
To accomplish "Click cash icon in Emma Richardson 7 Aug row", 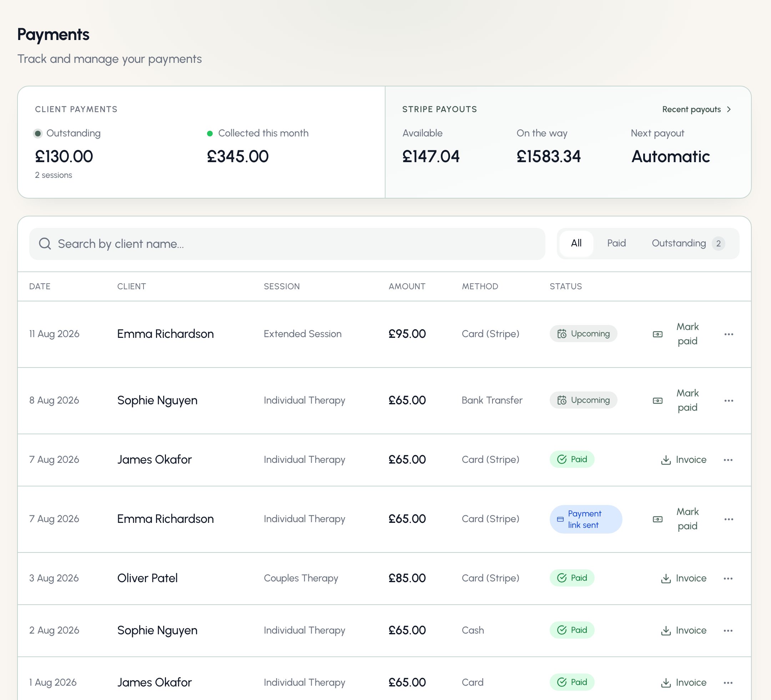I will click(657, 519).
